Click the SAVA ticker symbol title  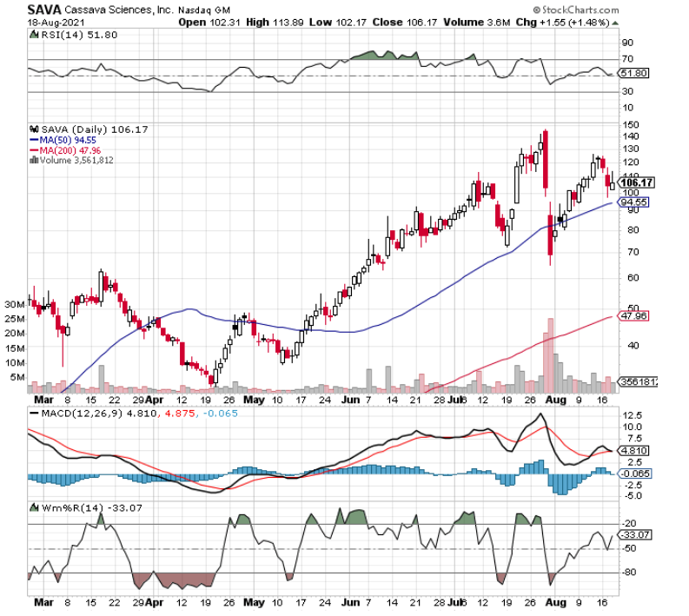pyautogui.click(x=44, y=10)
